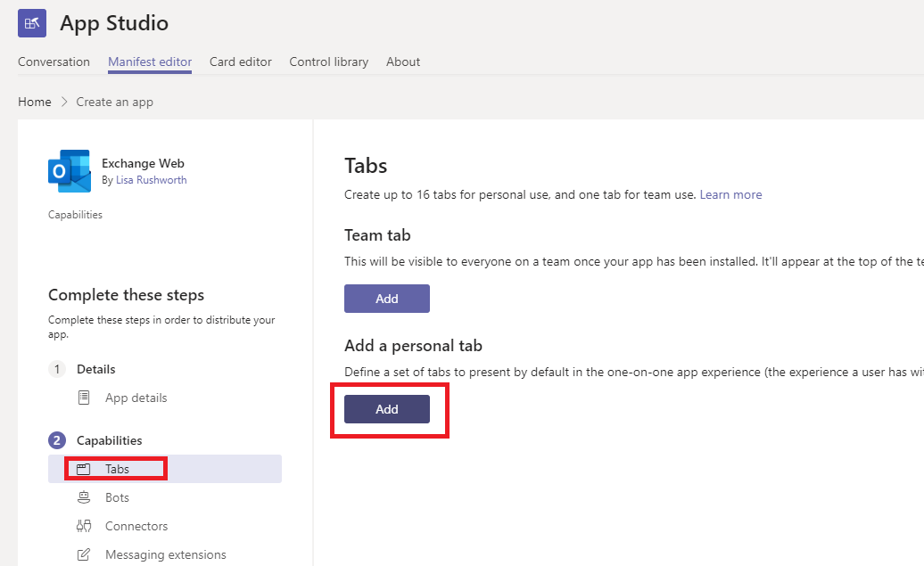
Task: Open the Lisa Rushworth author link
Action: click(x=151, y=180)
